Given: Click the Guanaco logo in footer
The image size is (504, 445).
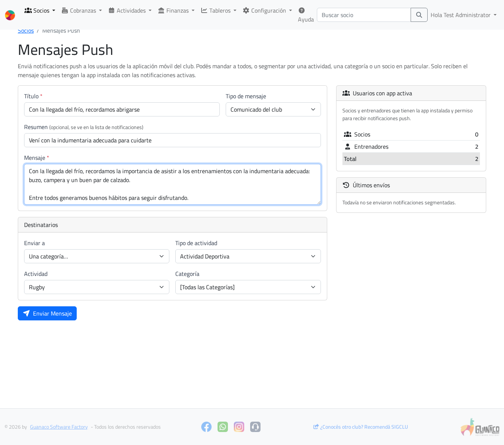Looking at the screenshot, I should tap(480, 427).
